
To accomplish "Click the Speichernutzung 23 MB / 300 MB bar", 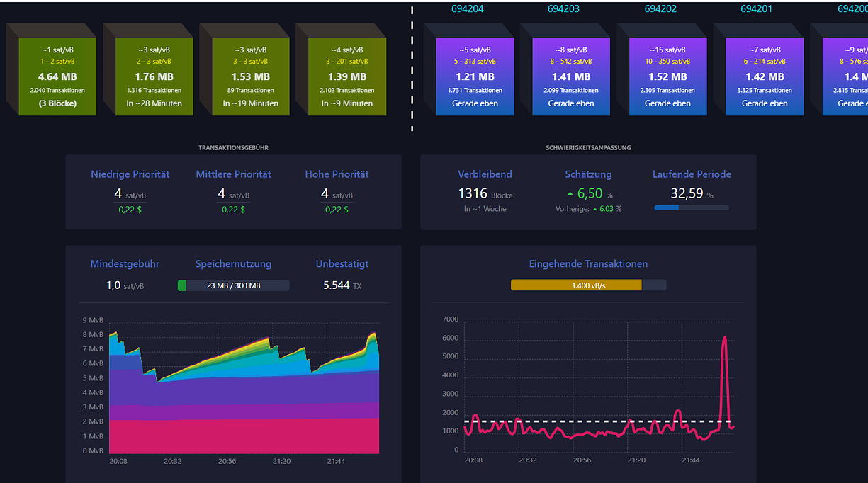I will point(233,285).
